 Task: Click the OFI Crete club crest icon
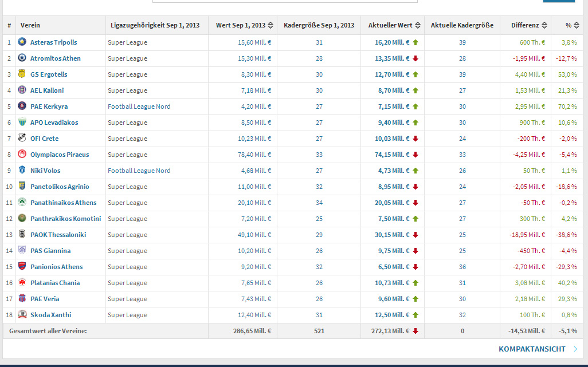[22, 138]
